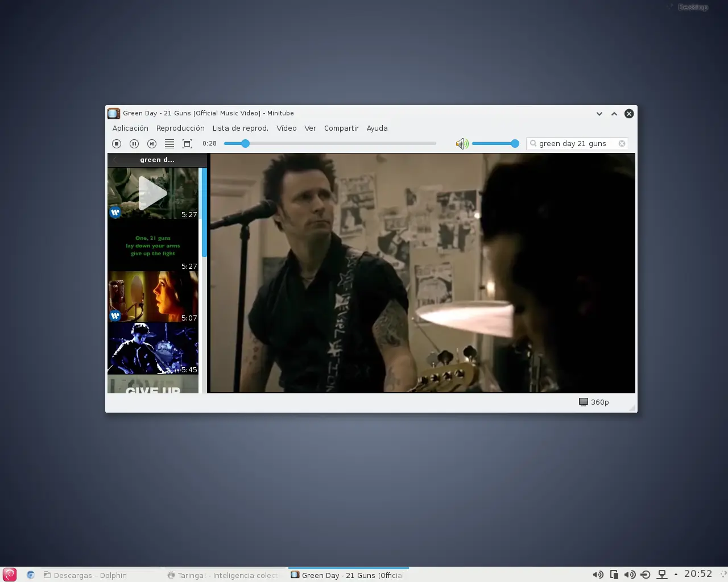Click the window resize grip corner

coord(632,408)
